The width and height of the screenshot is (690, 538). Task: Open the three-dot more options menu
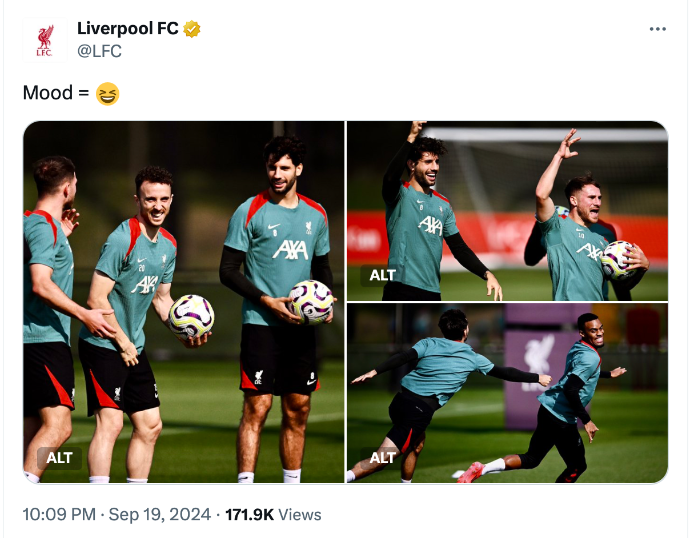point(657,29)
